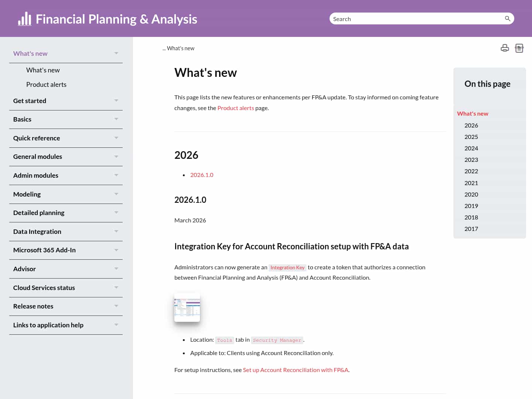Click the print page icon
532x399 pixels.
(505, 48)
